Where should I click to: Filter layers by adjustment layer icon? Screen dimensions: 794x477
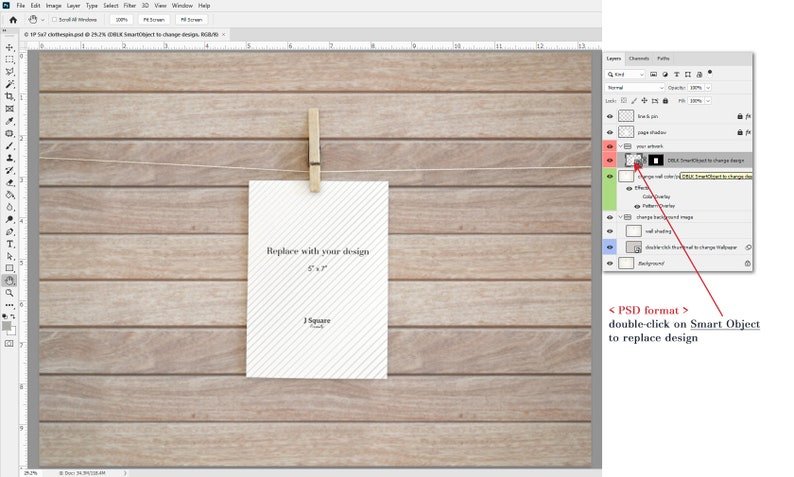coord(665,74)
